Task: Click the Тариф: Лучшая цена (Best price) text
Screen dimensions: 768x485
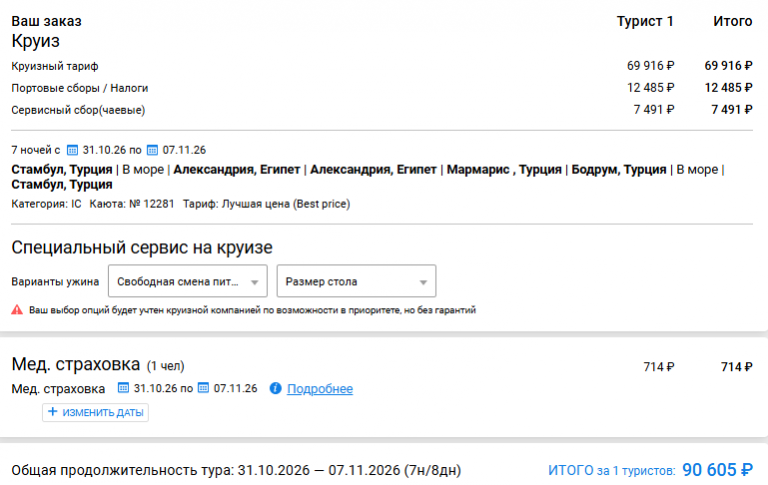Action: [x=266, y=204]
